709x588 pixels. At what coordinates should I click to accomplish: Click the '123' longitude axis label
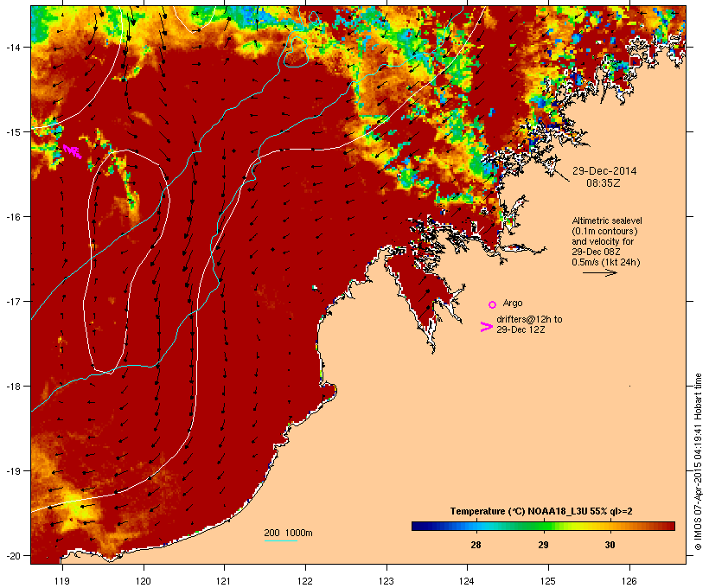tap(386, 581)
